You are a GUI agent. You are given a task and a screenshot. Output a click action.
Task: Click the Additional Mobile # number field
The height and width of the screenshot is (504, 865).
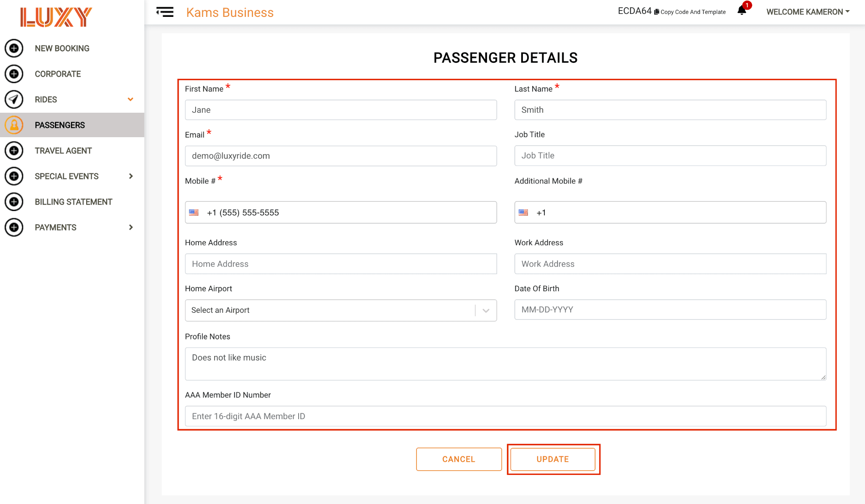click(x=670, y=212)
